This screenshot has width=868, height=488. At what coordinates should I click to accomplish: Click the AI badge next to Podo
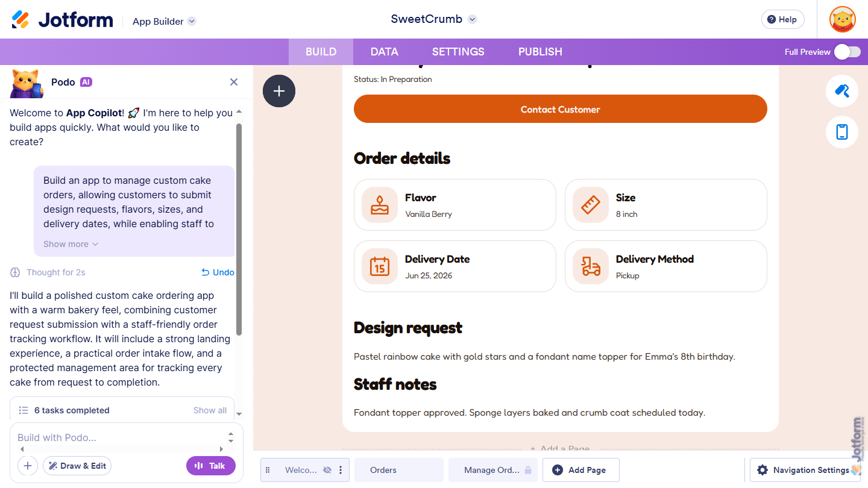[x=86, y=82]
